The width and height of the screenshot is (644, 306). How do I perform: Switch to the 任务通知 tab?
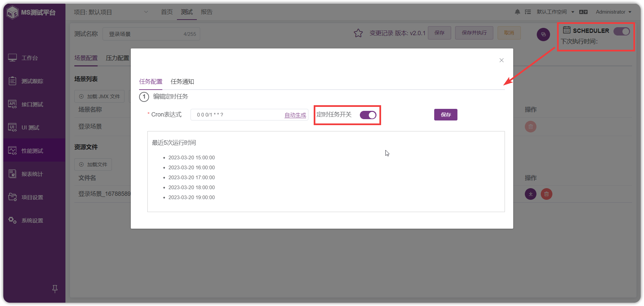[182, 82]
